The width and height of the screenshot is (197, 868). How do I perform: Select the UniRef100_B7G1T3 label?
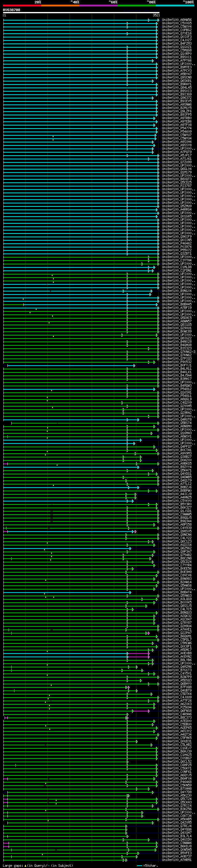(x=177, y=670)
